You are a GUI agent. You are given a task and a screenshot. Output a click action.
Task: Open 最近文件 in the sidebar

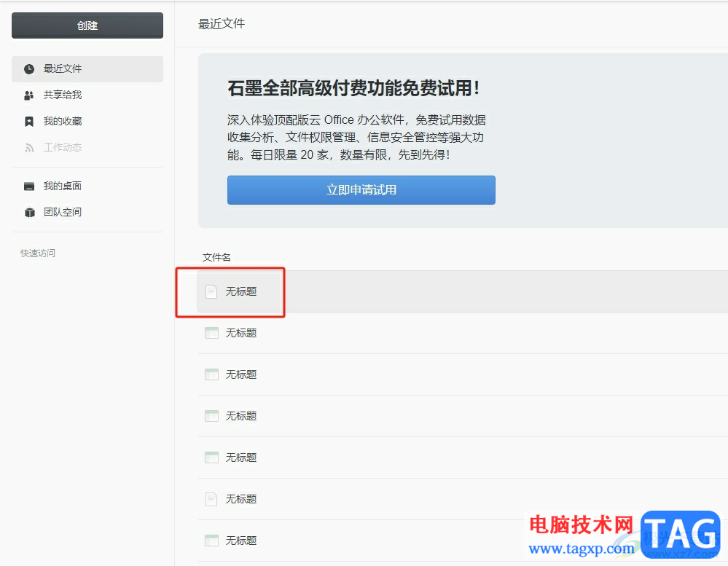pos(87,69)
